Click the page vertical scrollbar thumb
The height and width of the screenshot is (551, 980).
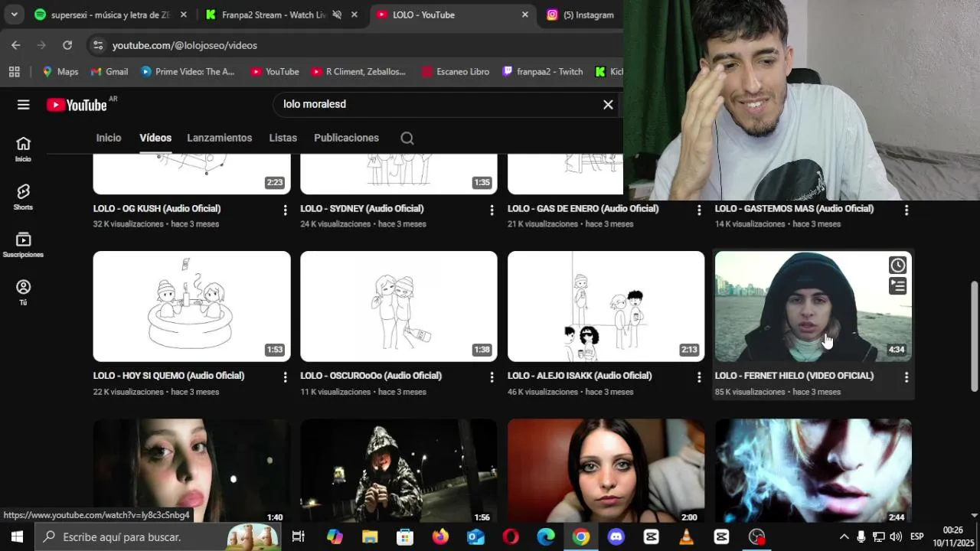point(975,337)
